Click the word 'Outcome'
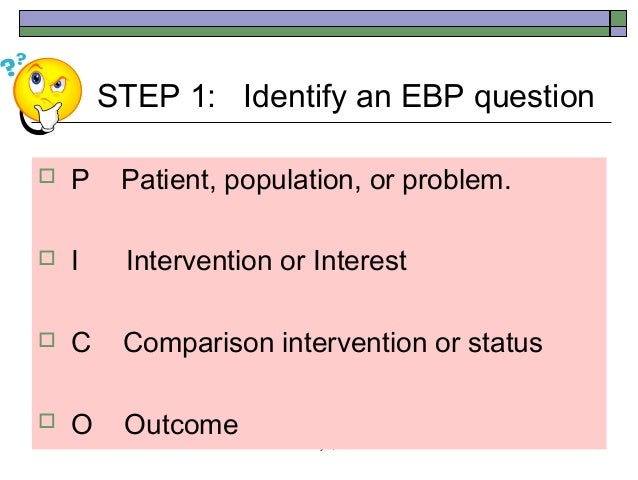The image size is (638, 480). pyautogui.click(x=181, y=425)
